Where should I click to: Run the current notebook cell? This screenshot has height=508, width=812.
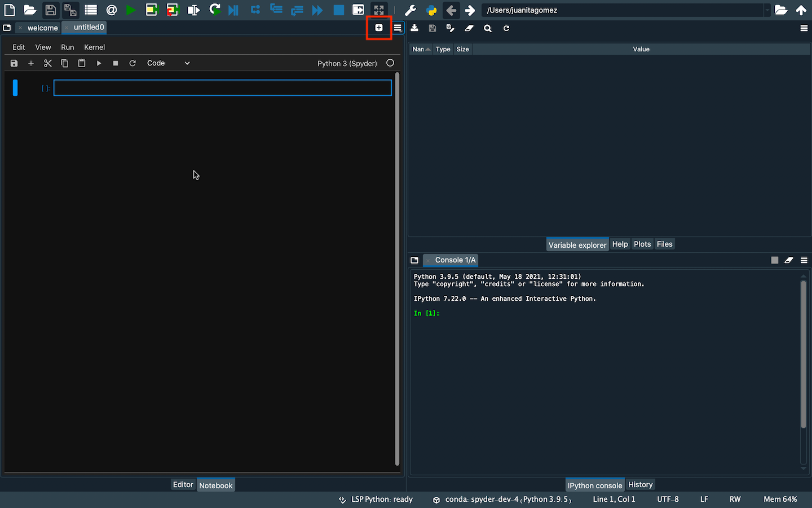99,63
